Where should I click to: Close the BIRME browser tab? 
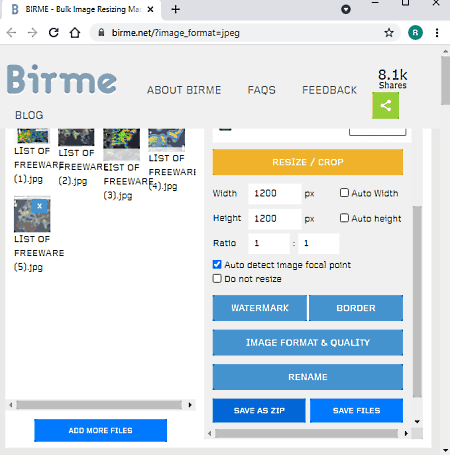150,9
